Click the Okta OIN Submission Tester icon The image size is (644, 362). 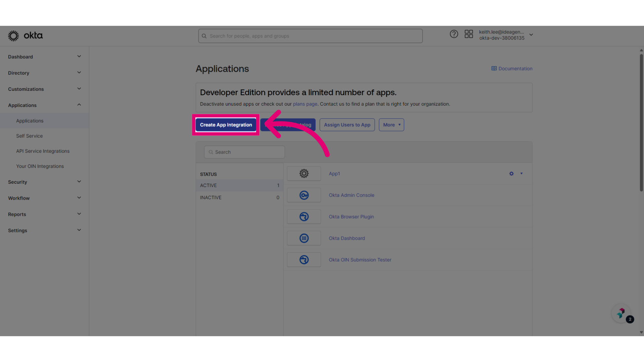click(x=304, y=260)
